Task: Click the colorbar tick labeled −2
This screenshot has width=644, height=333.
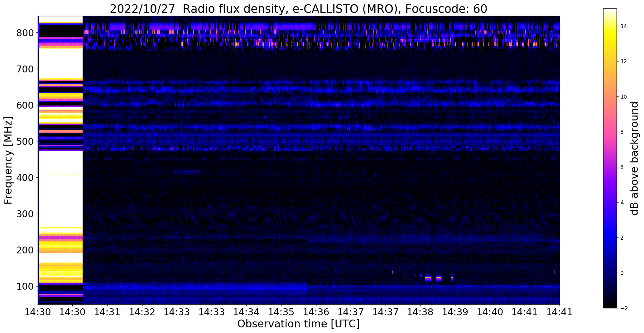Action: click(x=623, y=308)
